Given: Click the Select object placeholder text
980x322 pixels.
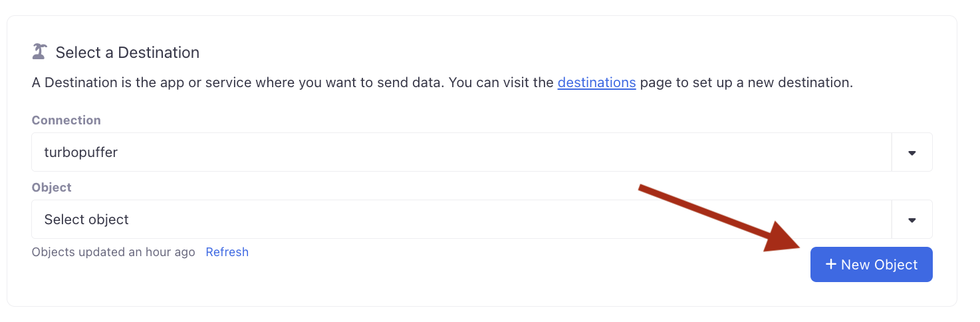Looking at the screenshot, I should (86, 220).
